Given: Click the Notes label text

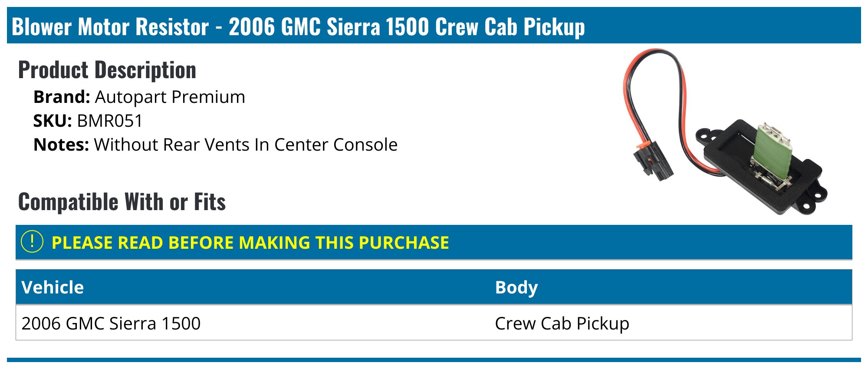Looking at the screenshot, I should [61, 145].
